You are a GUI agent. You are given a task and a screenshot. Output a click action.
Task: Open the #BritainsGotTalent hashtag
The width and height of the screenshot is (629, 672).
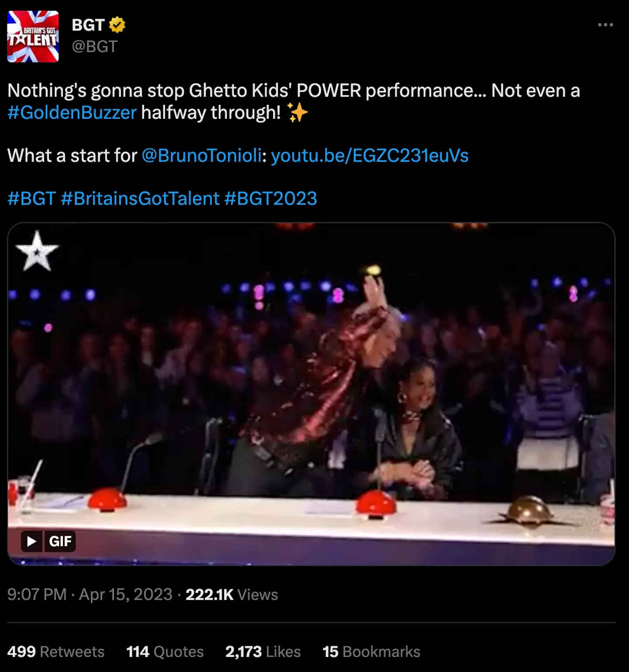(140, 198)
